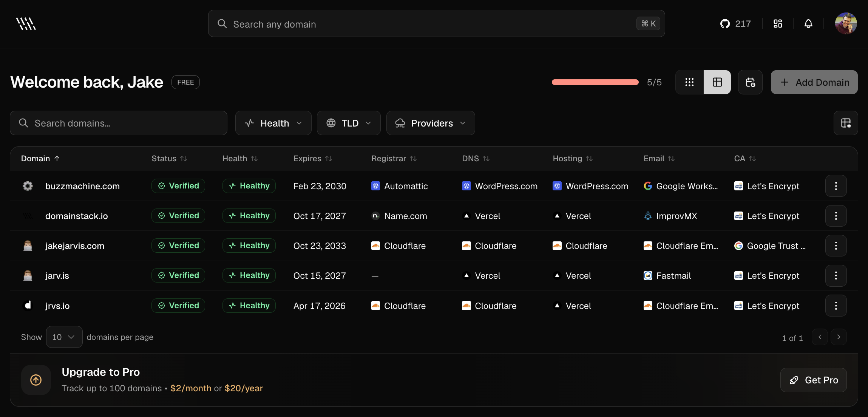The width and height of the screenshot is (868, 417).
Task: Switch to table view layout
Action: (717, 82)
